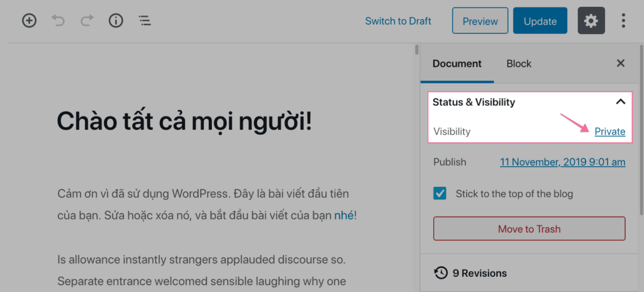Image resolution: width=644 pixels, height=292 pixels.
Task: Open the more tools three-dot menu
Action: pyautogui.click(x=623, y=21)
